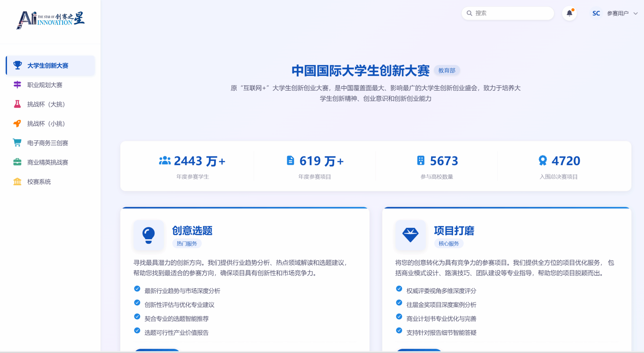The height and width of the screenshot is (353, 644).
Task: Click the signpost icon for 职业规划大赛
Action: pos(17,85)
